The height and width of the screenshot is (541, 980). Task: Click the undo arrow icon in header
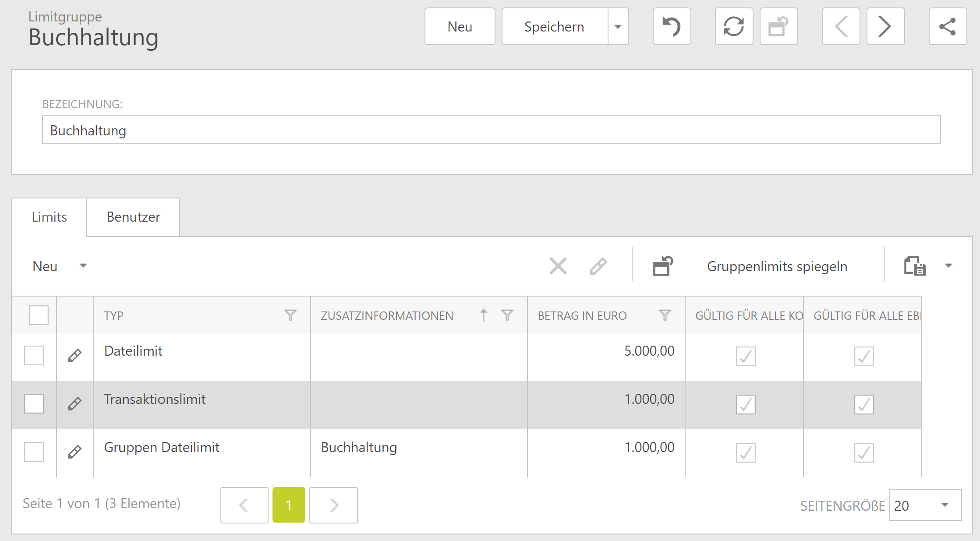672,27
